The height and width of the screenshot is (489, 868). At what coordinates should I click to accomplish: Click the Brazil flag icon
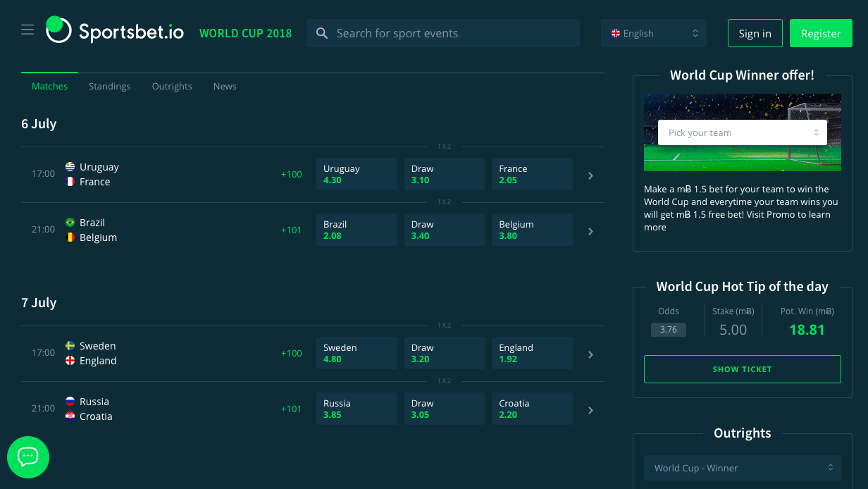70,223
